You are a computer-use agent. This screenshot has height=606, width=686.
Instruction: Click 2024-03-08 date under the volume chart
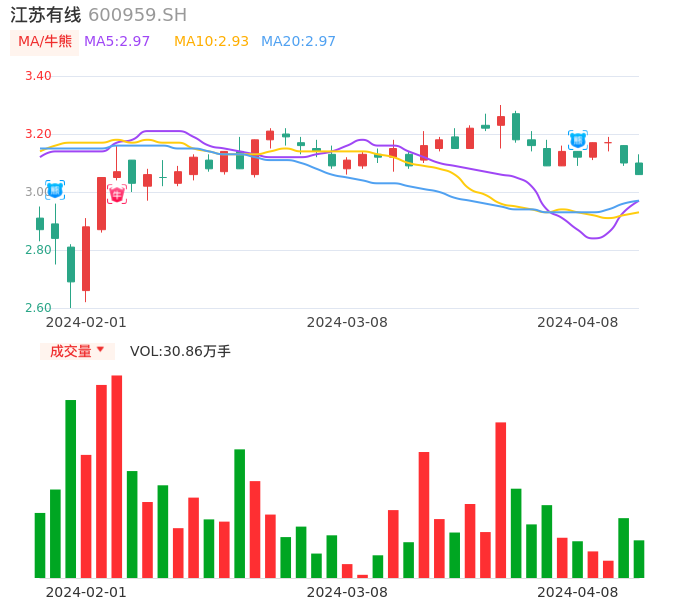[x=347, y=592]
